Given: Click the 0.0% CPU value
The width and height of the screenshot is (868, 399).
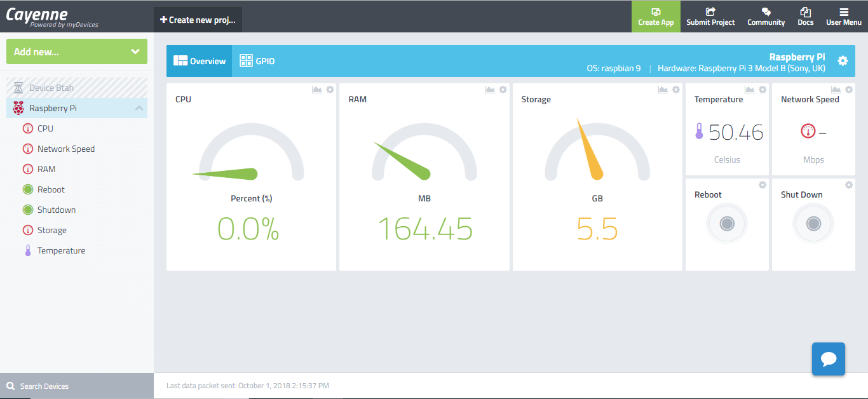Looking at the screenshot, I should (248, 229).
